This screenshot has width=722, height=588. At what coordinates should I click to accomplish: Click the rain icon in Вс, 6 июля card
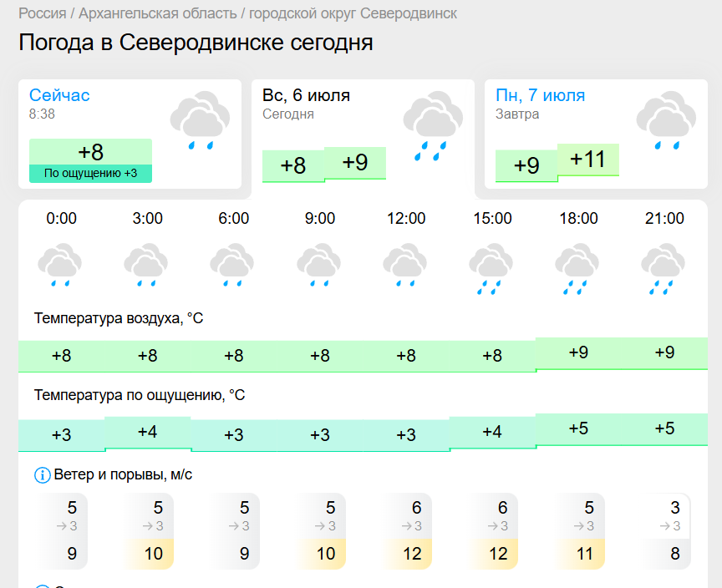[433, 125]
